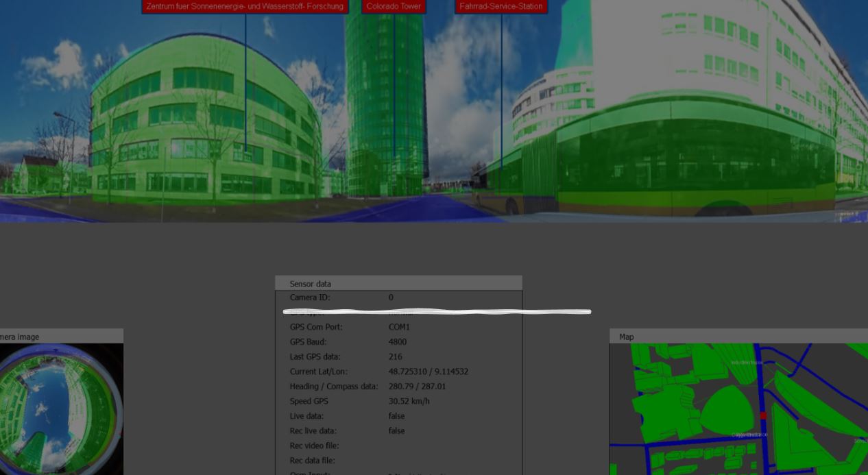This screenshot has width=868, height=475.
Task: Toggle the Live data false value
Action: pos(396,415)
